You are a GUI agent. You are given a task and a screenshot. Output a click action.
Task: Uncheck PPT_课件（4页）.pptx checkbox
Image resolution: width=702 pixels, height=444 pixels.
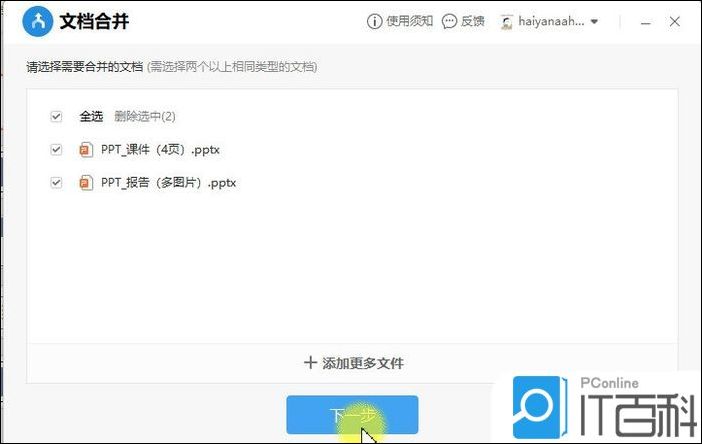(56, 149)
